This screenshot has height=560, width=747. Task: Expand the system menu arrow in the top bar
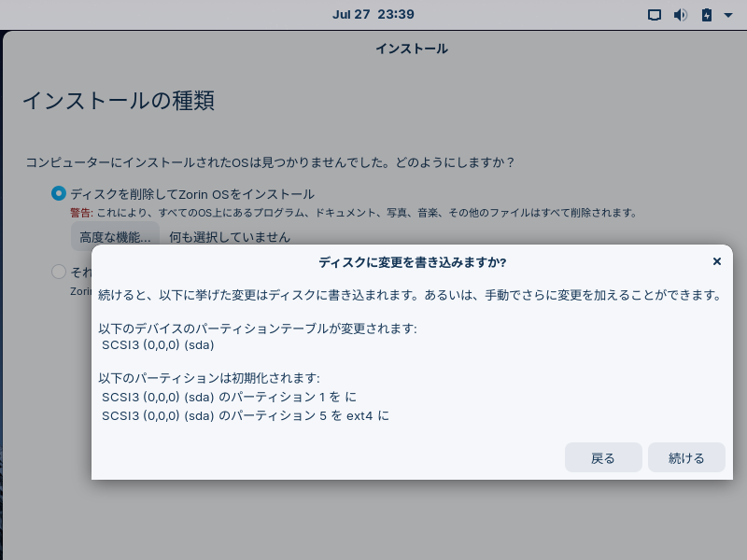click(x=728, y=15)
